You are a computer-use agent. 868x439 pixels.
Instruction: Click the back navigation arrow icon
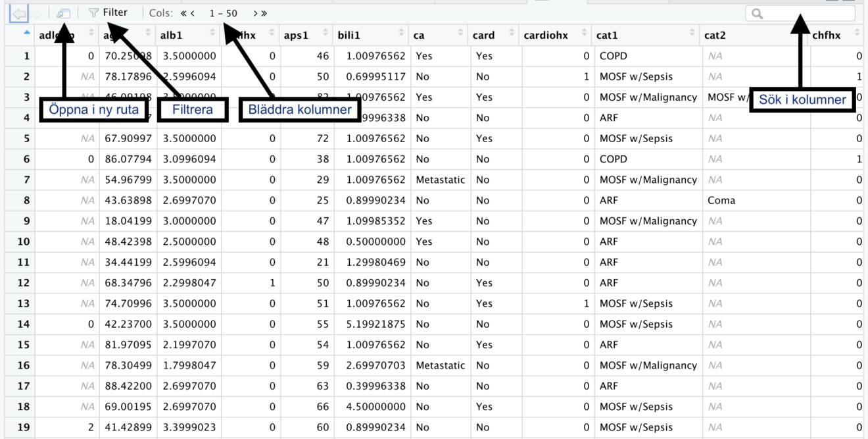pos(20,13)
